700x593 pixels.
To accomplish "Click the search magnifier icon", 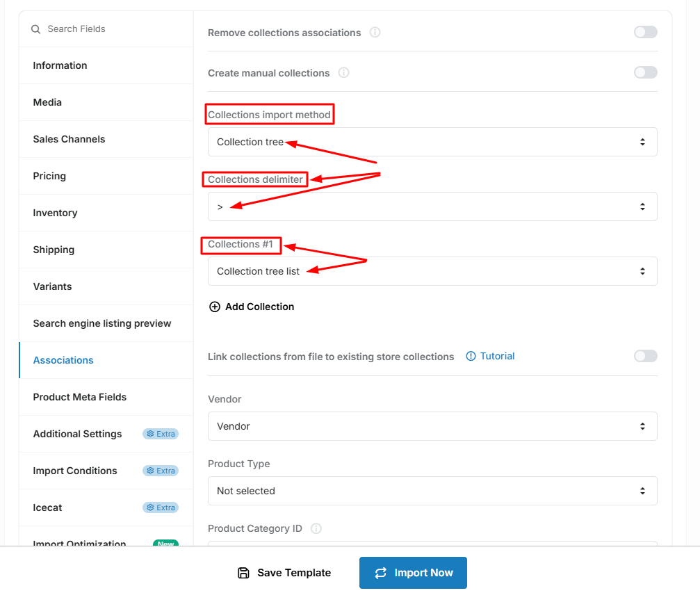I will tap(35, 29).
